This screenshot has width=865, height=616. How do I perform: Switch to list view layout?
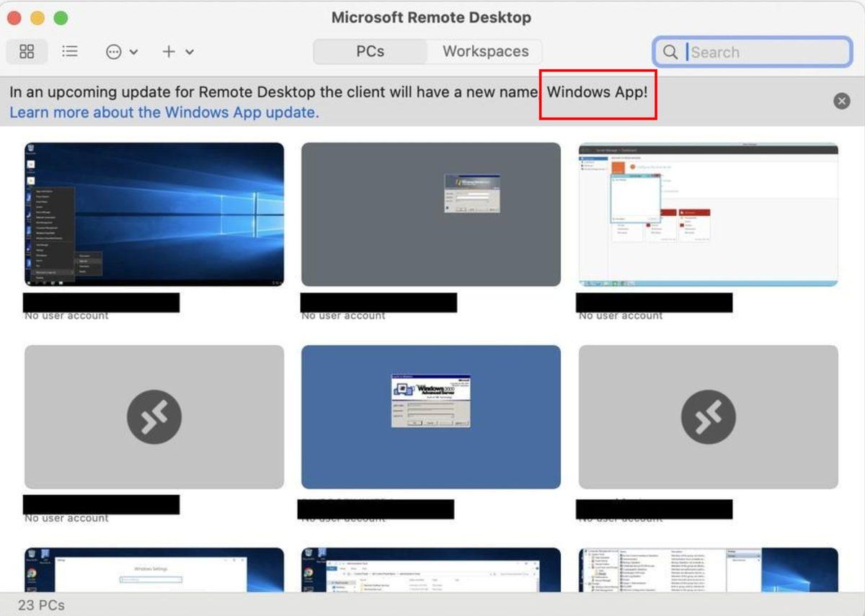point(70,51)
